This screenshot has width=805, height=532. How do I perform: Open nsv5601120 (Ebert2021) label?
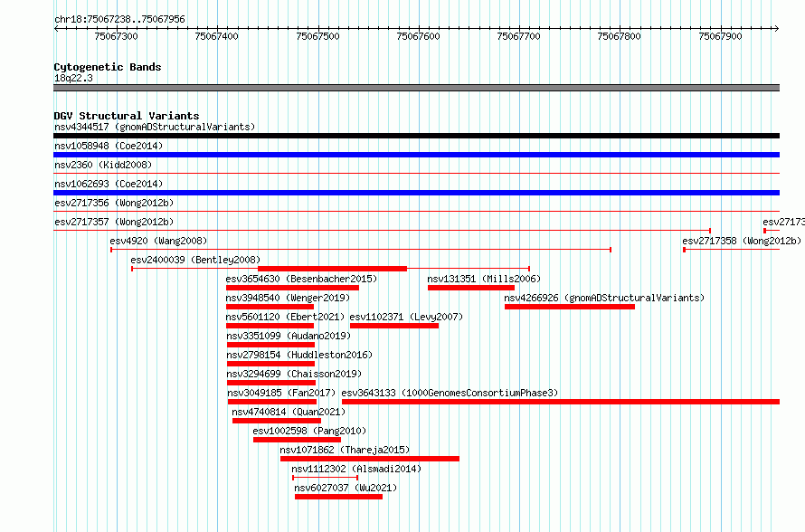click(x=285, y=317)
